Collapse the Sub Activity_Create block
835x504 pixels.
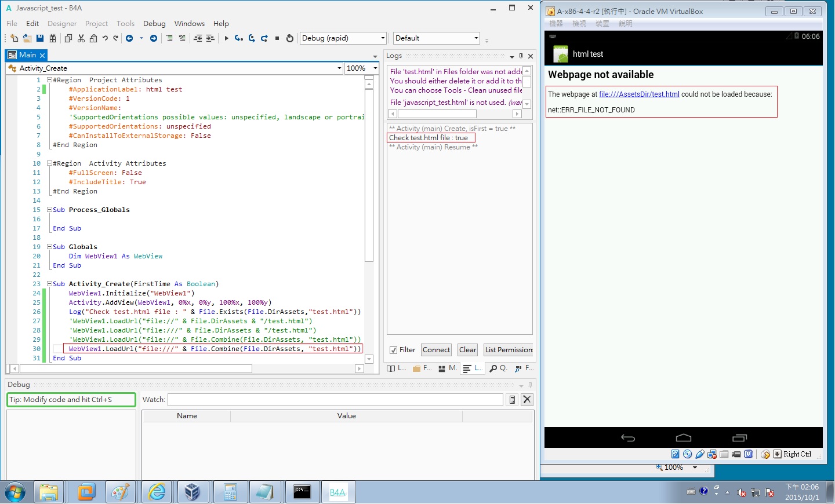click(49, 284)
